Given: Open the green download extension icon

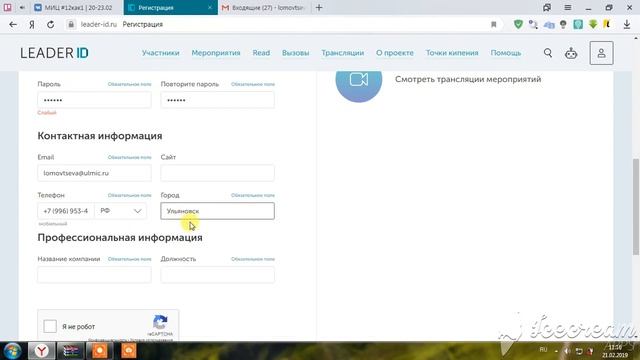Looking at the screenshot, I should pos(593,24).
